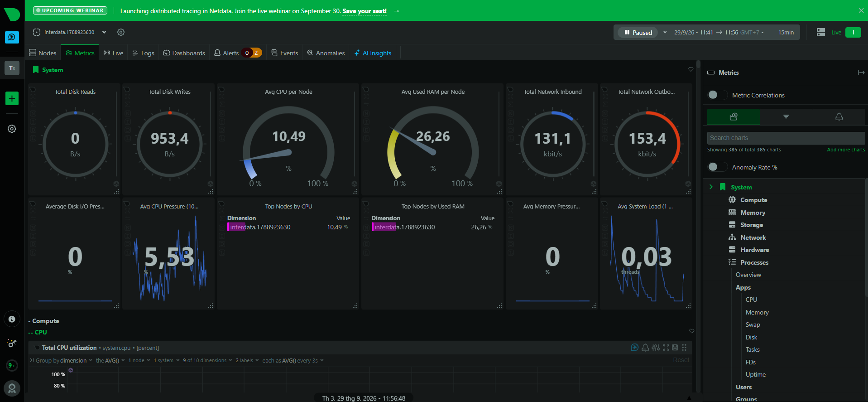Collapse the Metrics side panel

click(861, 73)
